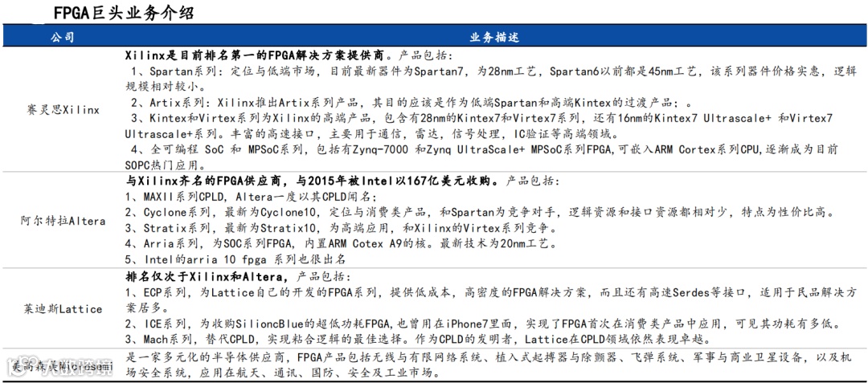Click the line '规模相对较小。'

(x=165, y=87)
